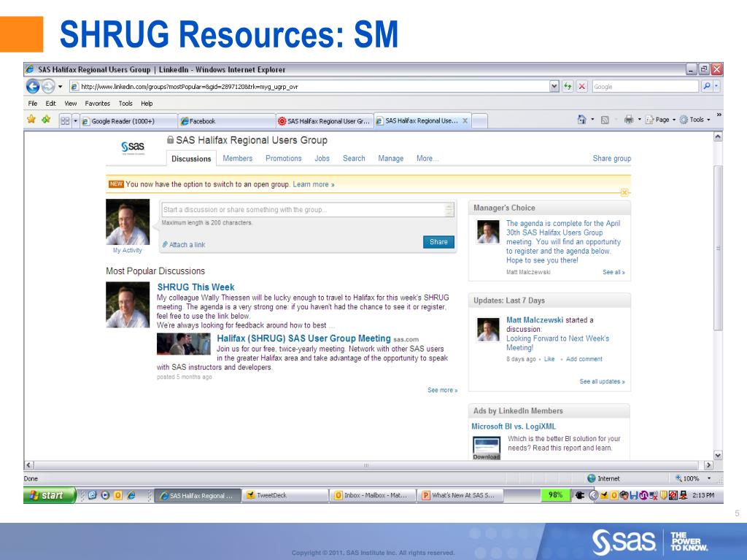Close the active SAS Halifax tab

(465, 121)
